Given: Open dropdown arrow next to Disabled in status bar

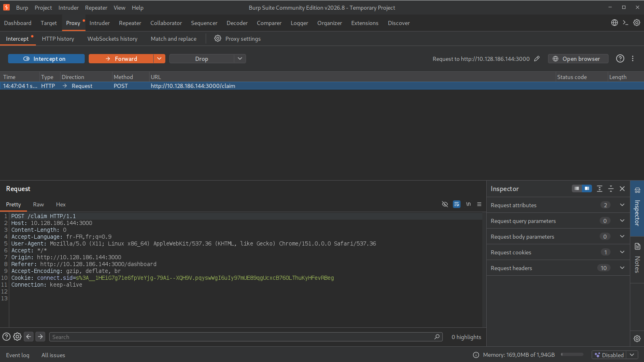Looking at the screenshot, I should click(x=632, y=355).
